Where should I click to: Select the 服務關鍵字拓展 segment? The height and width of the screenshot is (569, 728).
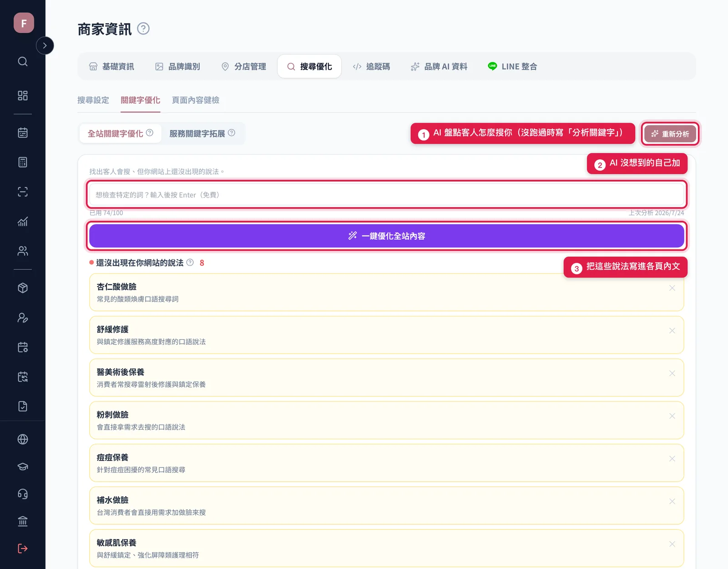pos(202,133)
